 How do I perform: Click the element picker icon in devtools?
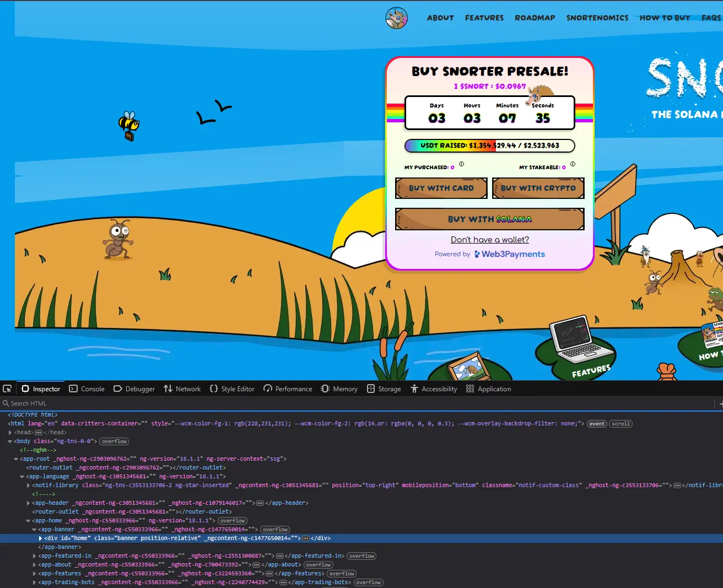click(7, 389)
